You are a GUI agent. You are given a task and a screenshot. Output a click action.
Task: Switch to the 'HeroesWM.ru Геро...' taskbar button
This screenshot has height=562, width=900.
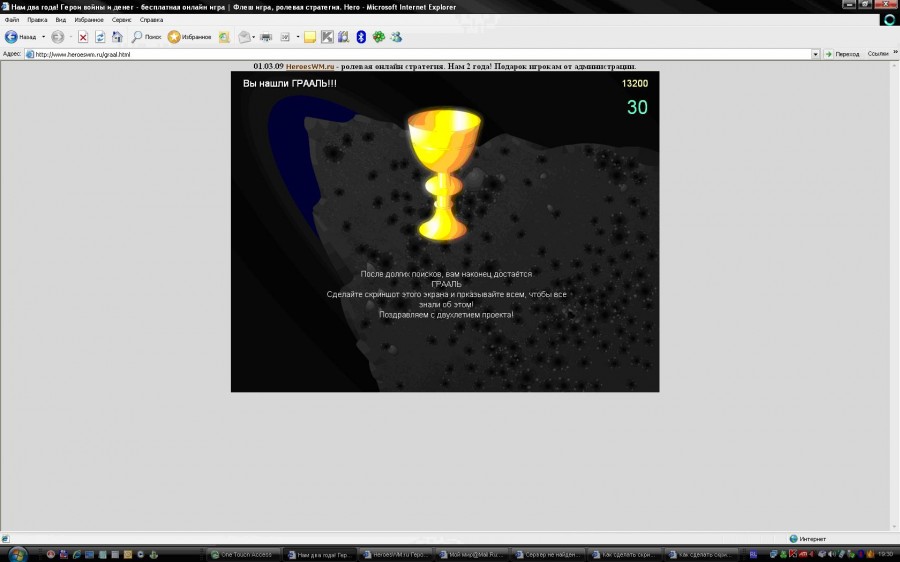click(397, 555)
